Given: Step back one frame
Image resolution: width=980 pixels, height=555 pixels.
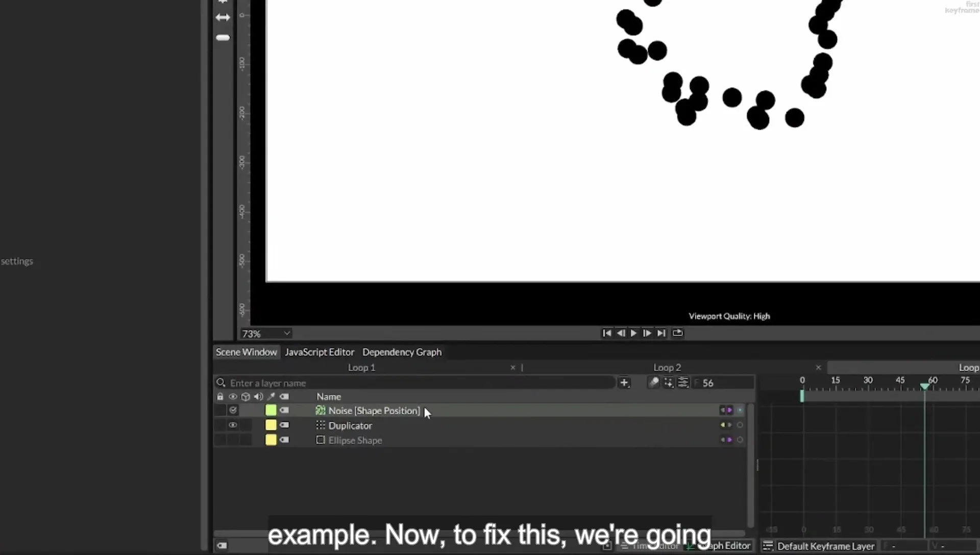Looking at the screenshot, I should click(x=621, y=333).
